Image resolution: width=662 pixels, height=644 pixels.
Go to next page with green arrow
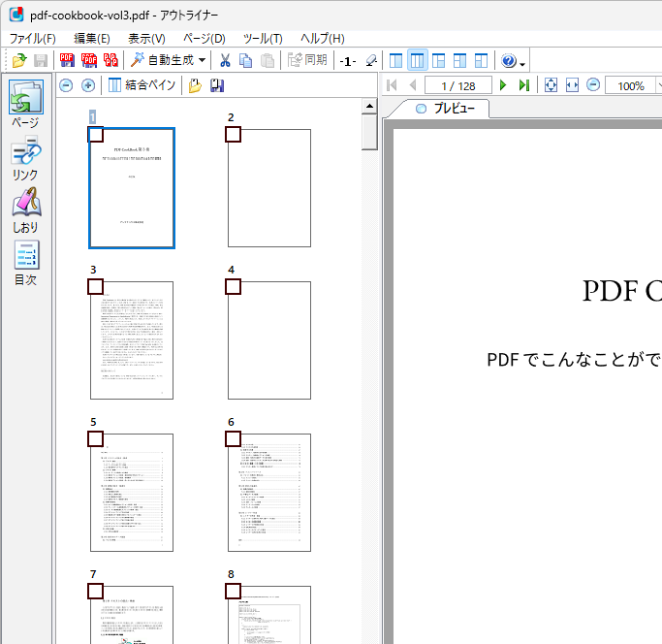(503, 85)
